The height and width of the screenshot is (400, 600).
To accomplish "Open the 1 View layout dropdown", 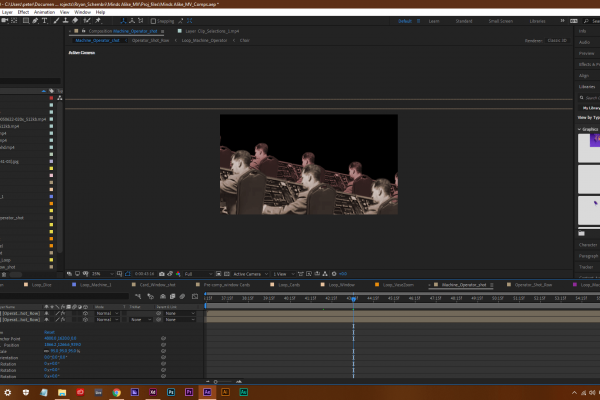I will coord(284,274).
